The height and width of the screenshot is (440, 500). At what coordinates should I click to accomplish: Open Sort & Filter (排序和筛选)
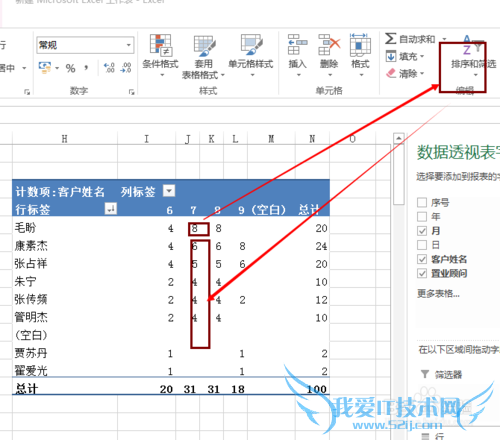point(473,57)
